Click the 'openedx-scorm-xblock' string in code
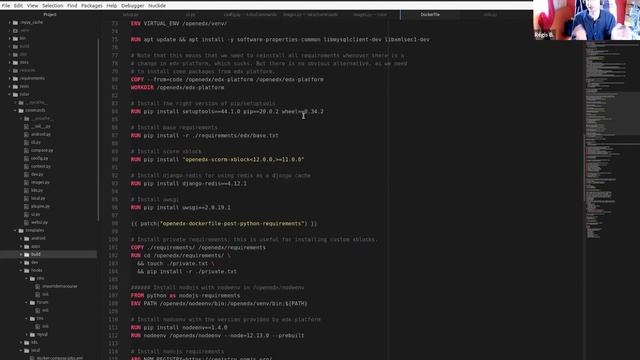640x360 pixels. click(243, 160)
